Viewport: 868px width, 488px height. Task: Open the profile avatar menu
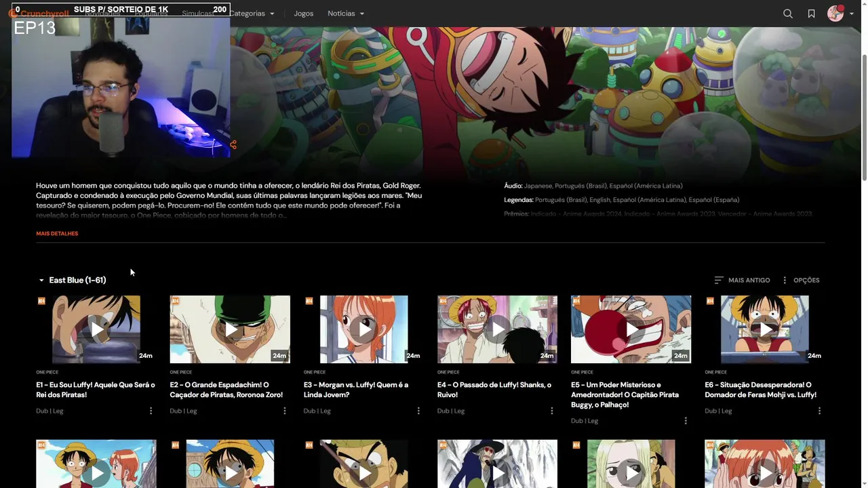click(x=835, y=14)
